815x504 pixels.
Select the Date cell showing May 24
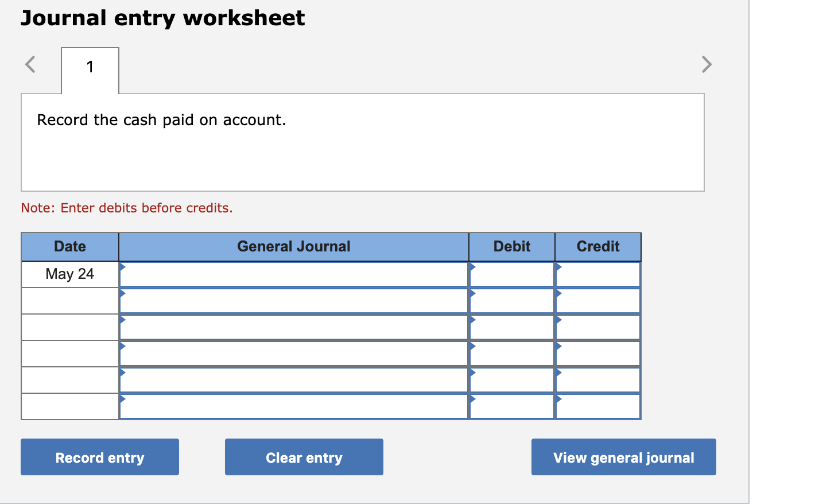(x=69, y=274)
